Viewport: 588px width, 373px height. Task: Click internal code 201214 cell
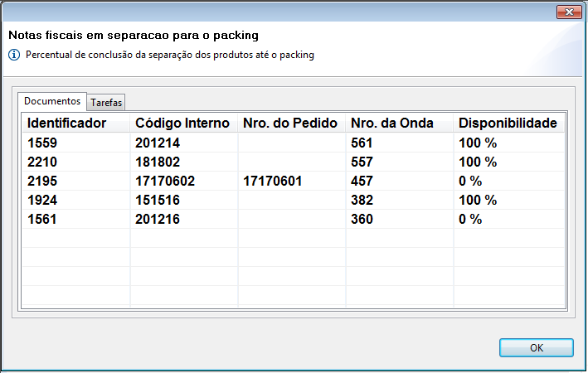coord(158,143)
